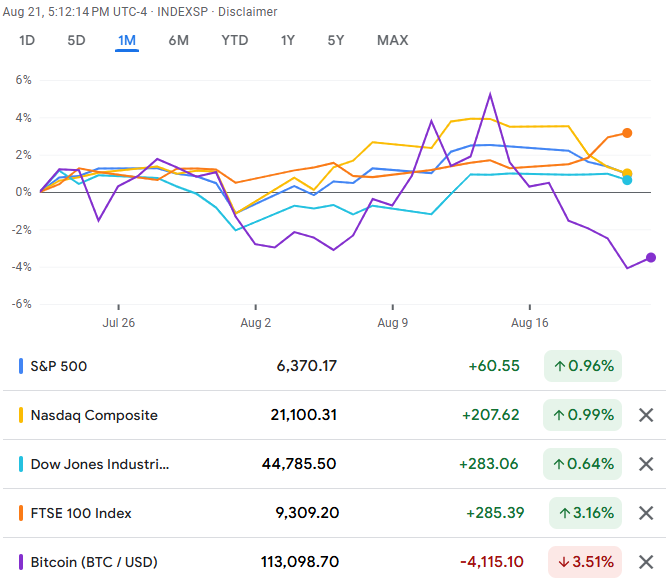Click the 0.64% change badge for Dow Jones
Screen dimensions: 666x581
pos(582,464)
